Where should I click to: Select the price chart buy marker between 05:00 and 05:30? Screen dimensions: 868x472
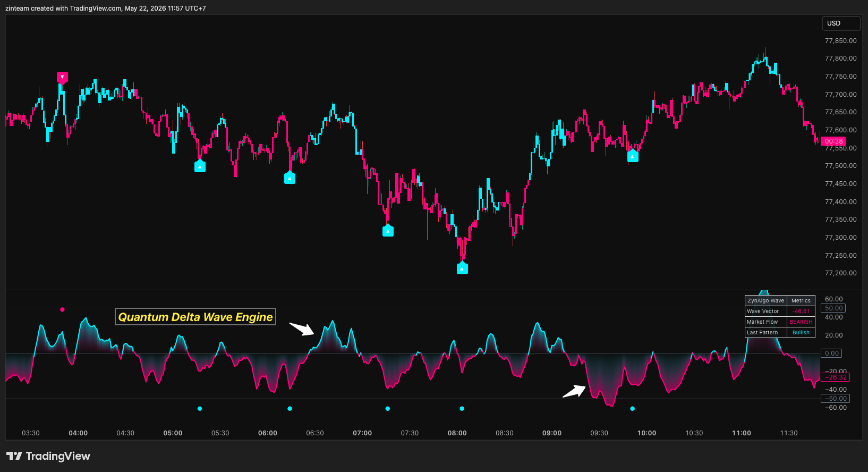click(x=200, y=166)
